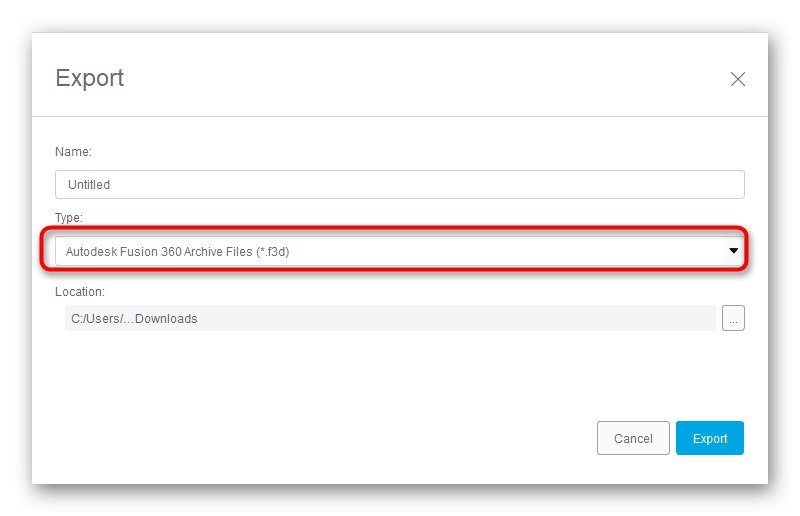Viewport: 800px width, 516px height.
Task: Click the Location path field
Action: point(390,319)
